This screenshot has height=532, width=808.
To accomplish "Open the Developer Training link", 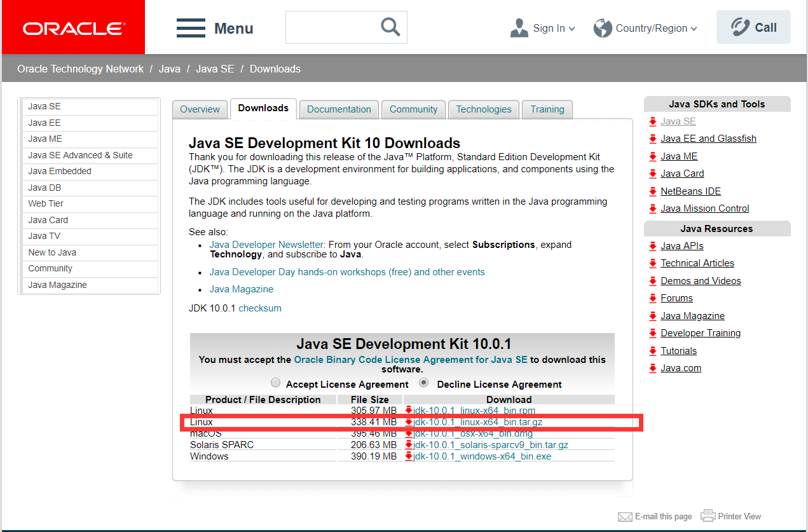I will [701, 333].
